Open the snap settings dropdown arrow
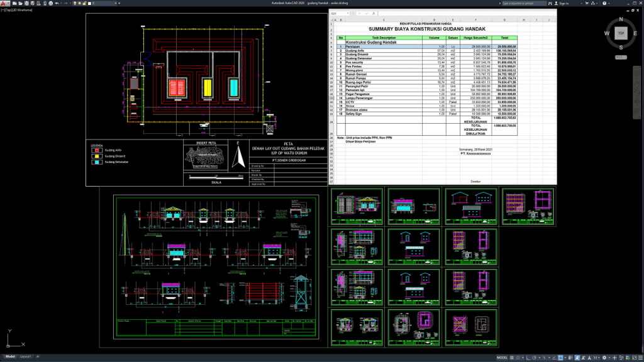The width and height of the screenshot is (644, 362). [x=522, y=357]
